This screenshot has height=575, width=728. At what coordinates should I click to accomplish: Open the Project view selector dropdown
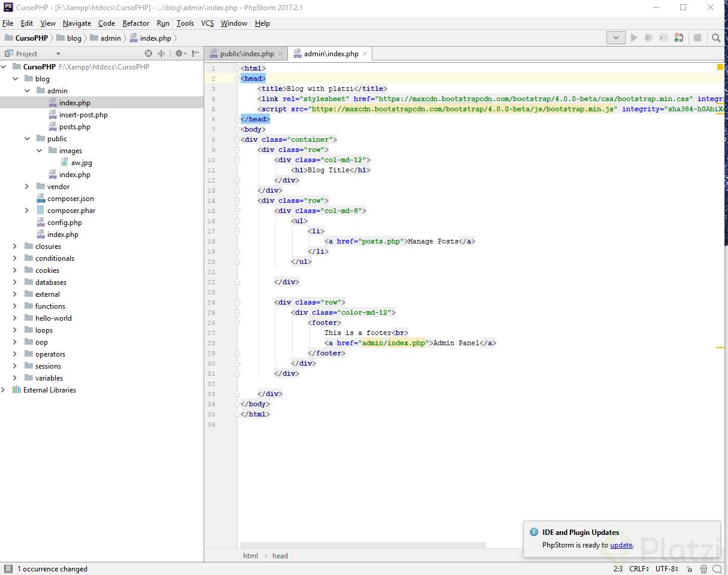click(x=58, y=54)
